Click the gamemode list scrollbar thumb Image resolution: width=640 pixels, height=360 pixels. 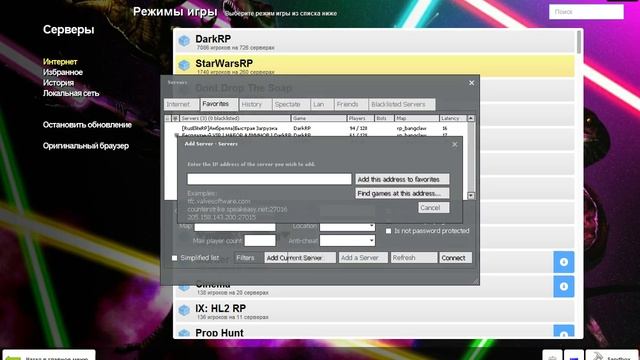[x=579, y=42]
